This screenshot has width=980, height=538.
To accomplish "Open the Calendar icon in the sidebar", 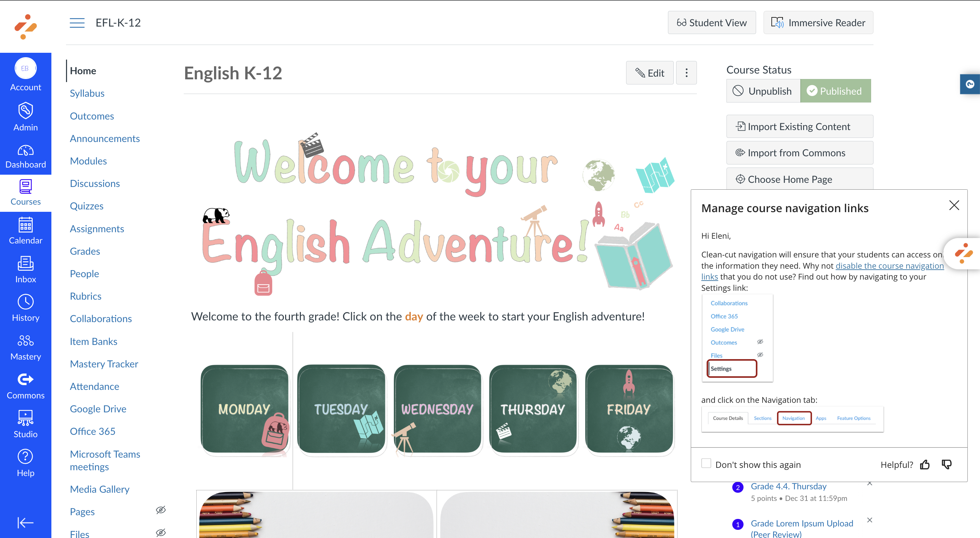I will coord(26,225).
